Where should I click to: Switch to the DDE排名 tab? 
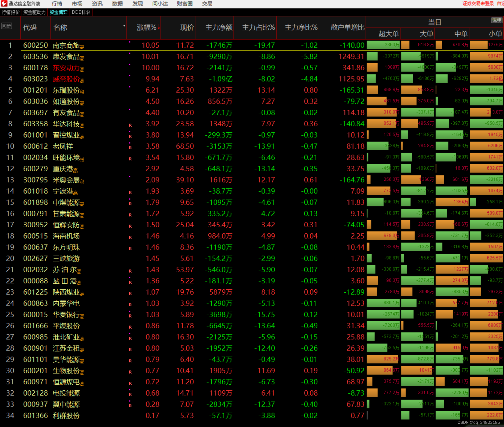pos(81,12)
